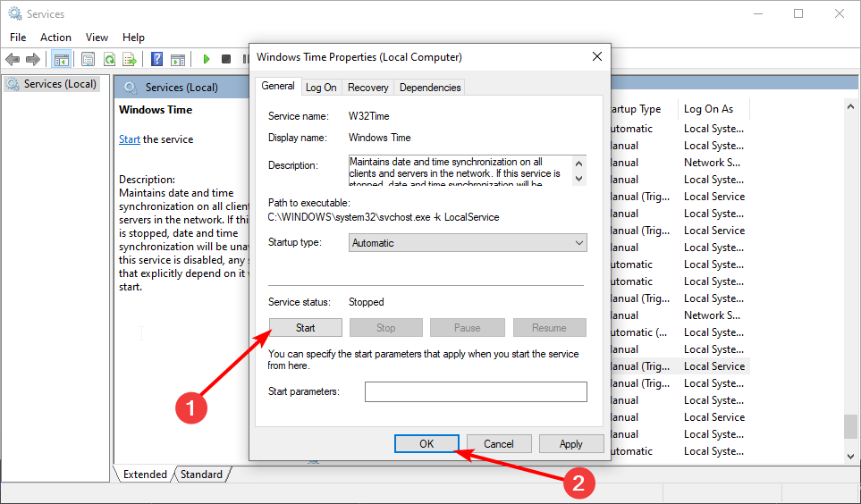Click the bold 'Windows Time' heading in left pane
Image resolution: width=861 pixels, height=504 pixels.
[x=156, y=110]
